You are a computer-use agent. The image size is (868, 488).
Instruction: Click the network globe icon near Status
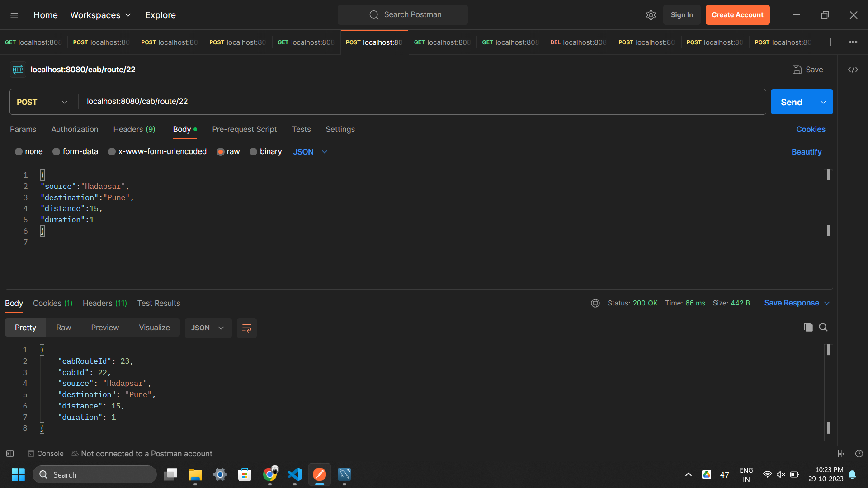pyautogui.click(x=595, y=303)
